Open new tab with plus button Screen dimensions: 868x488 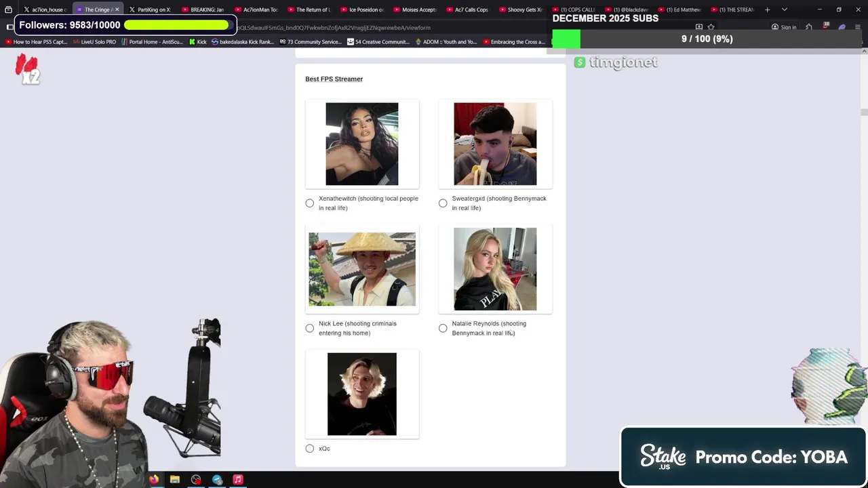[767, 9]
